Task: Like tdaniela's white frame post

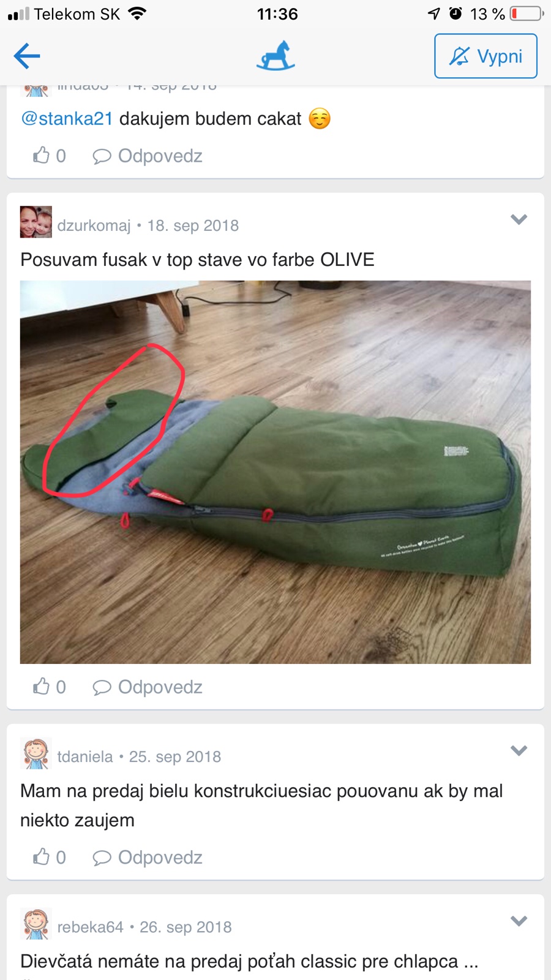Action: [x=49, y=857]
